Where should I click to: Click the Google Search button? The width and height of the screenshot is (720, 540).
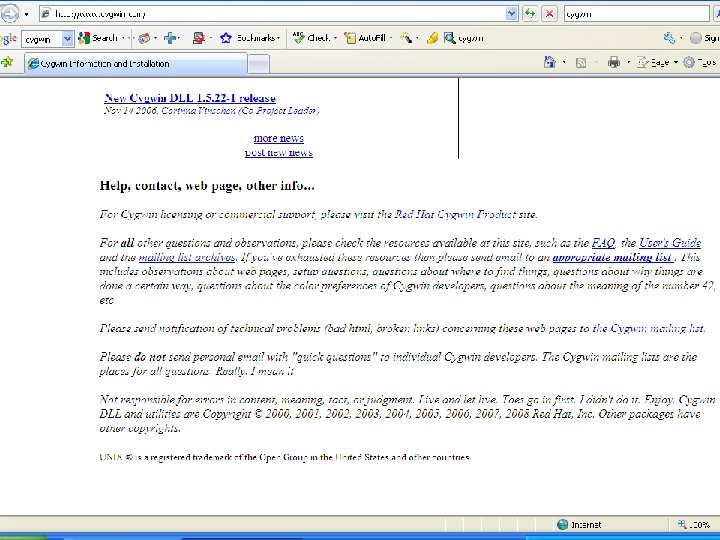[98, 38]
